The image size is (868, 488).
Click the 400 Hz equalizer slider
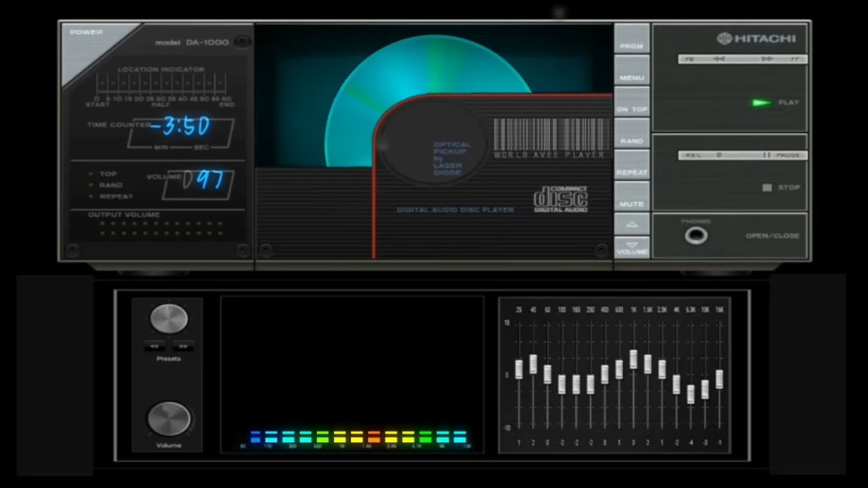[605, 374]
